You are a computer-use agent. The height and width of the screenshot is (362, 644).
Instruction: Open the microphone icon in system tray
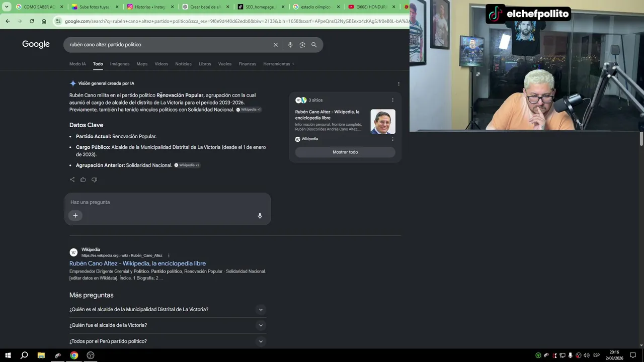[x=571, y=355]
